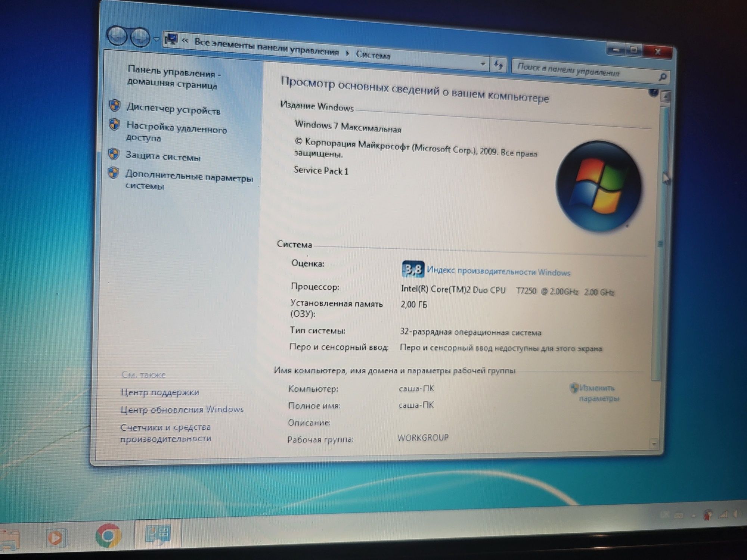Click the '2,00 ГБ' memory value
Screen dimensions: 747x560
pos(414,304)
